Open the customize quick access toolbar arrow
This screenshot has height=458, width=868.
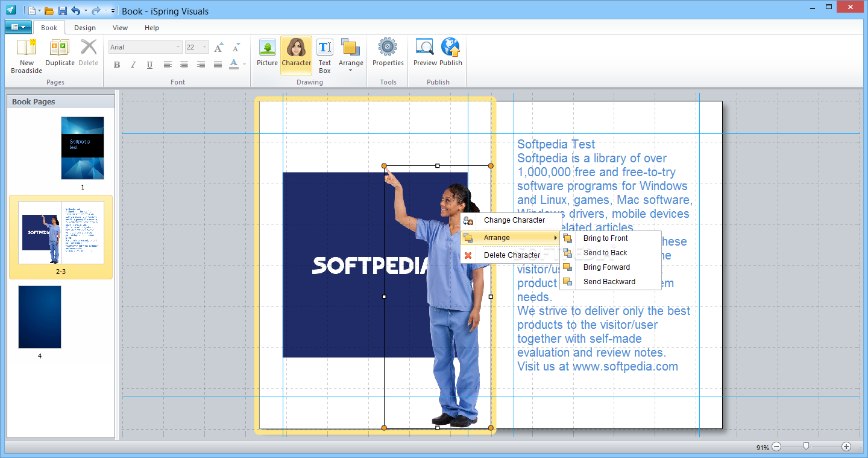[113, 11]
